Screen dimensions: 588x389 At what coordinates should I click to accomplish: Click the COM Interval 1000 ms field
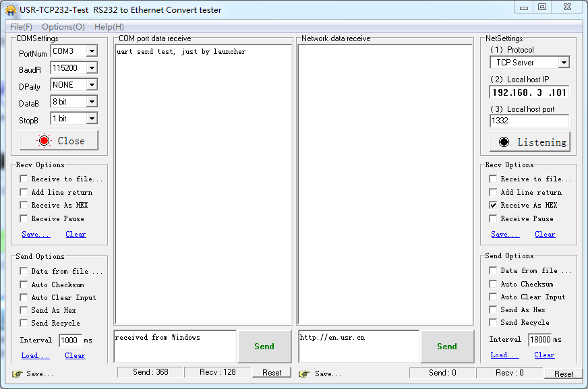70,340
